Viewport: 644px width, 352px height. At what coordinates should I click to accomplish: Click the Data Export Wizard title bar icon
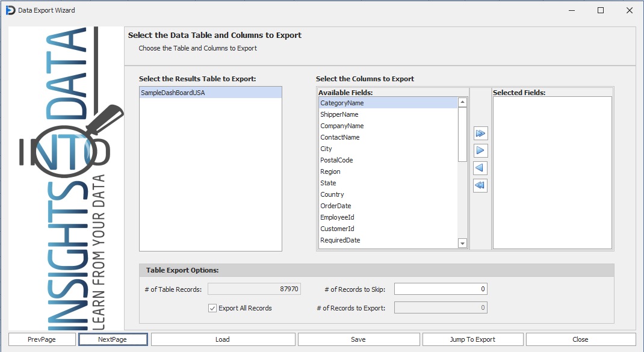coord(10,10)
